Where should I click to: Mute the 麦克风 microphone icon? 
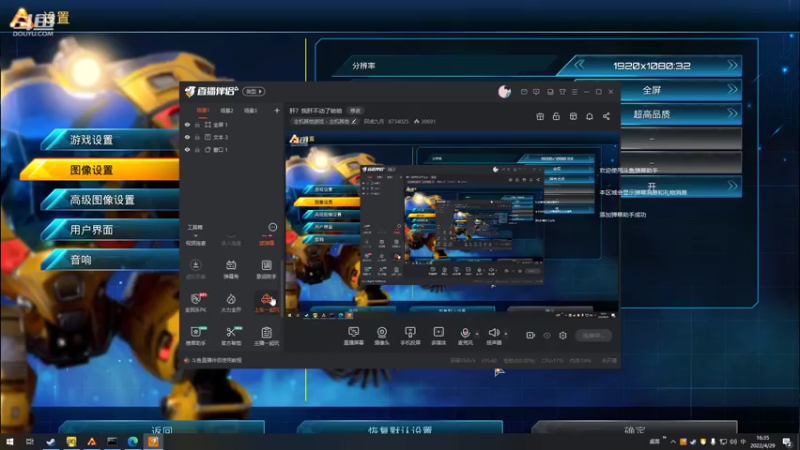[x=465, y=333]
